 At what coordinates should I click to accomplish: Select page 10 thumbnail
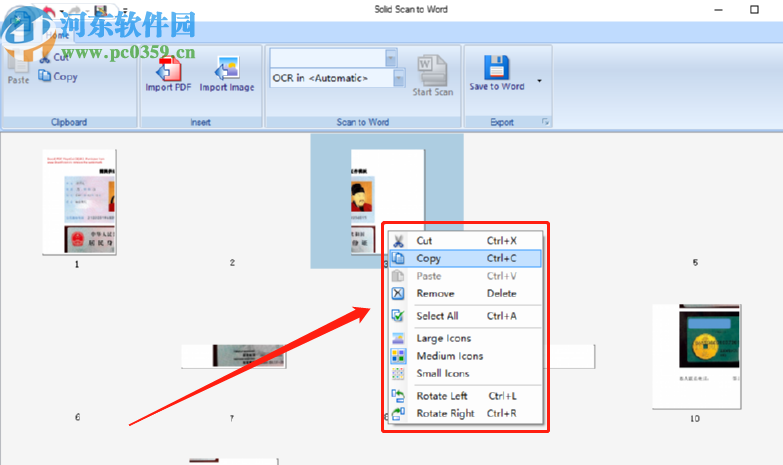[697, 357]
